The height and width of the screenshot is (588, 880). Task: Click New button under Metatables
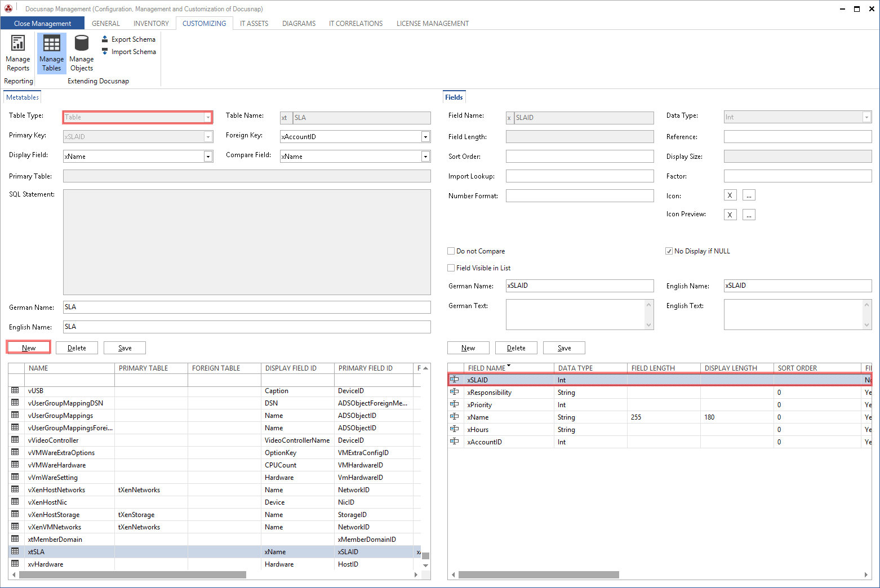29,348
